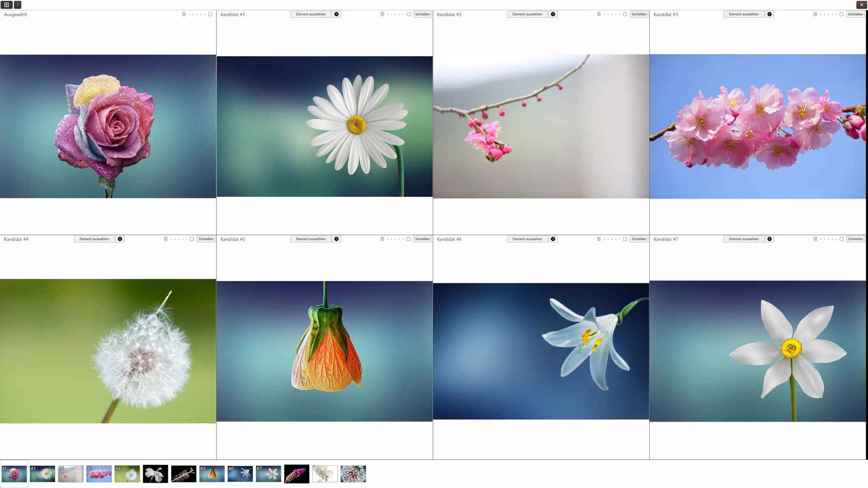Open the grid layout view icon
868x488 pixels.
click(7, 5)
